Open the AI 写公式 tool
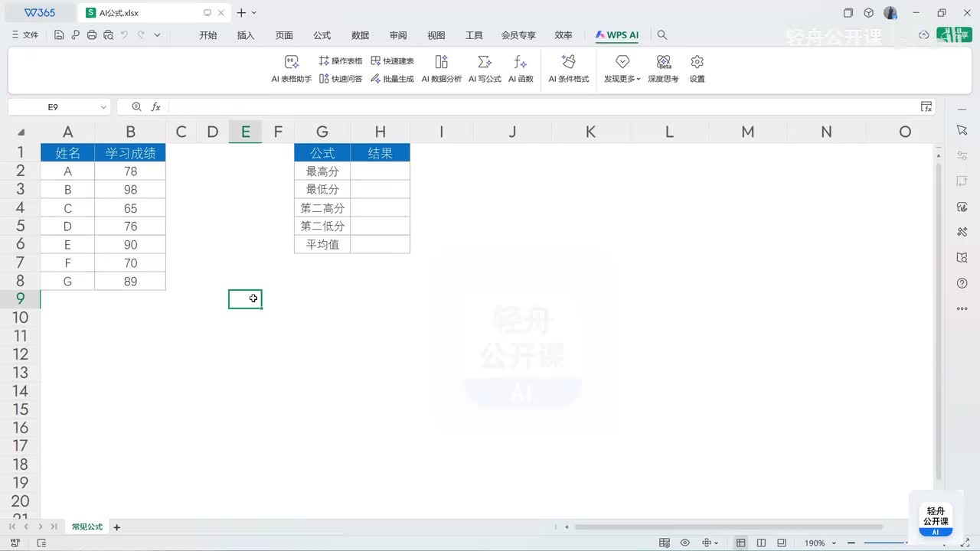 click(x=485, y=69)
